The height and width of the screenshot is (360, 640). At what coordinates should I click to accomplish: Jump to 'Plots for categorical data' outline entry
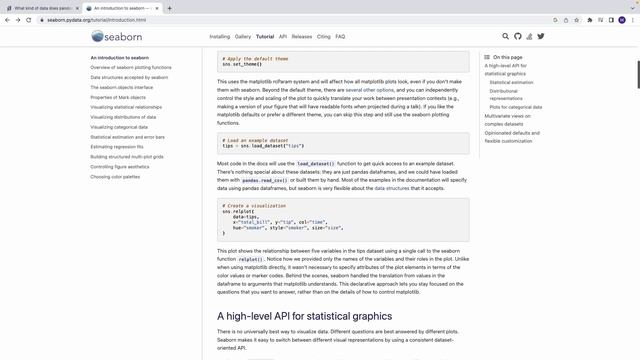click(x=516, y=107)
